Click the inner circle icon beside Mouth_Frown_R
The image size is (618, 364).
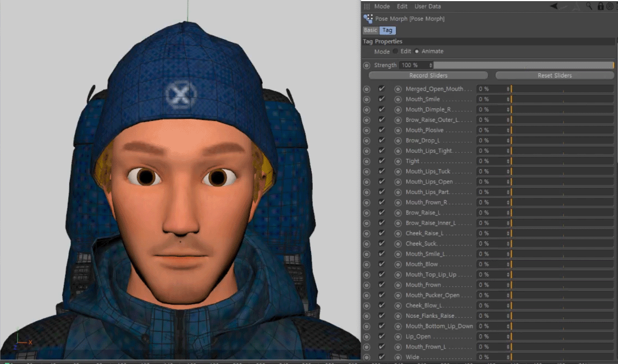(x=398, y=202)
